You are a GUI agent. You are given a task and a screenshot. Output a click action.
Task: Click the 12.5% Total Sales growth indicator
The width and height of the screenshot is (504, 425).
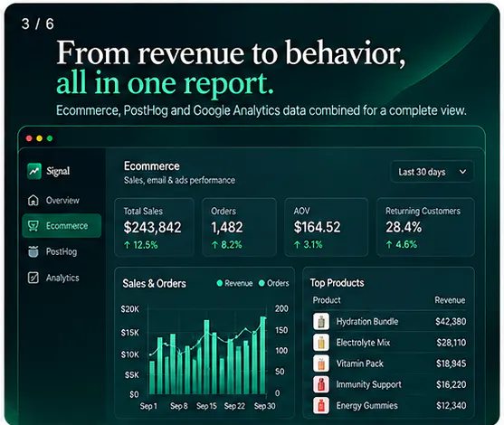click(141, 245)
